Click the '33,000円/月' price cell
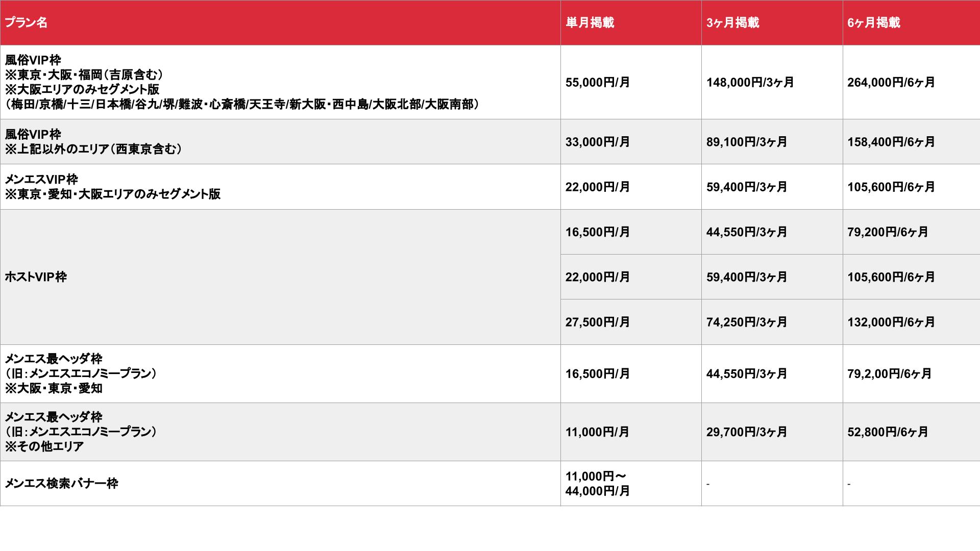Image resolution: width=980 pixels, height=551 pixels. tap(631, 142)
